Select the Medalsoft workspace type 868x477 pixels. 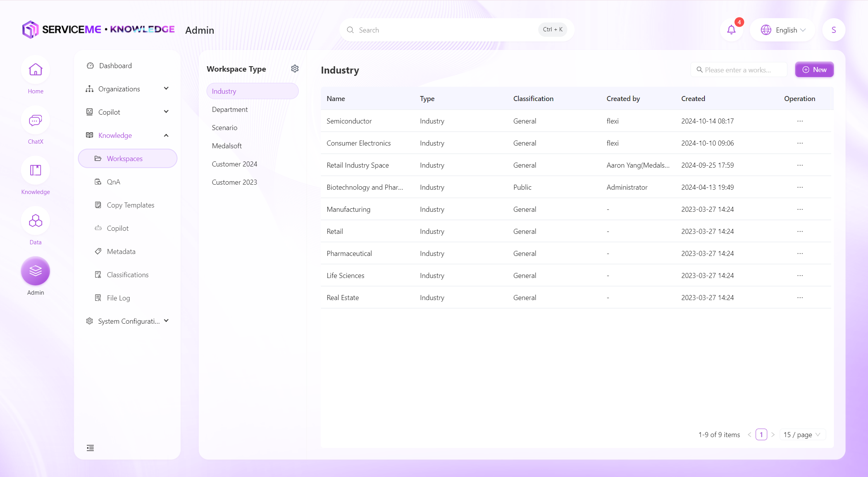tap(252, 146)
